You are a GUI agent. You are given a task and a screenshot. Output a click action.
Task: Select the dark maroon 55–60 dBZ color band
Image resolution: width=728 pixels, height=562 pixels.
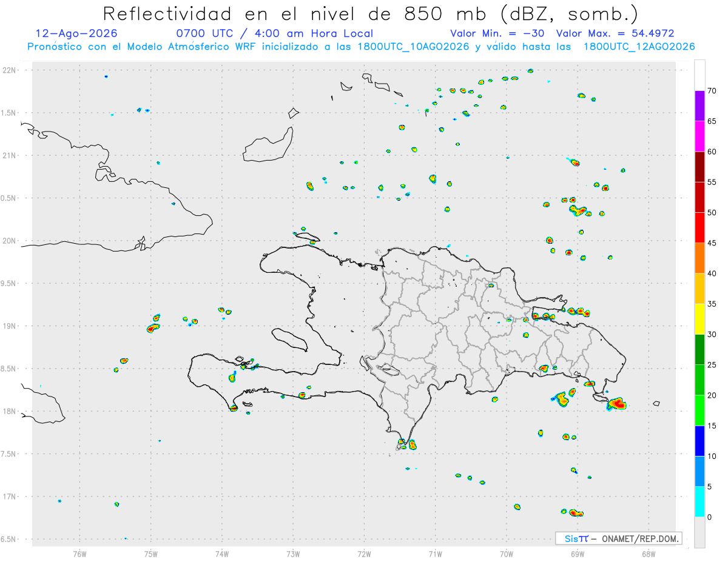coord(699,167)
